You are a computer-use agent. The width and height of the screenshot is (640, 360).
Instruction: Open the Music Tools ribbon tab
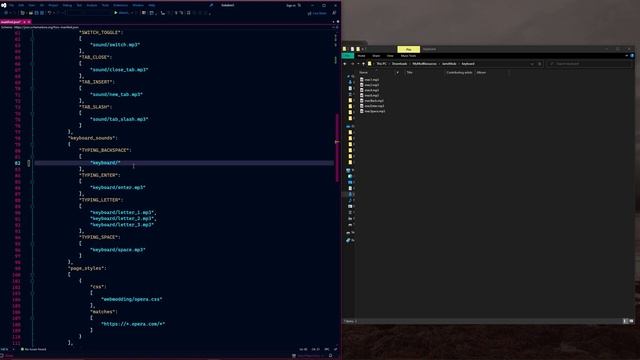click(408, 56)
